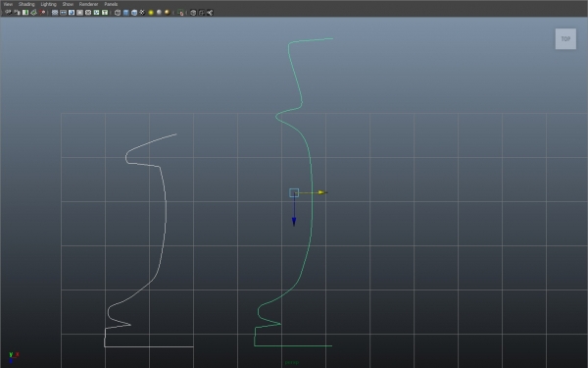Toggle the Resolution Gate icon
This screenshot has height=368, width=588.
[72, 13]
